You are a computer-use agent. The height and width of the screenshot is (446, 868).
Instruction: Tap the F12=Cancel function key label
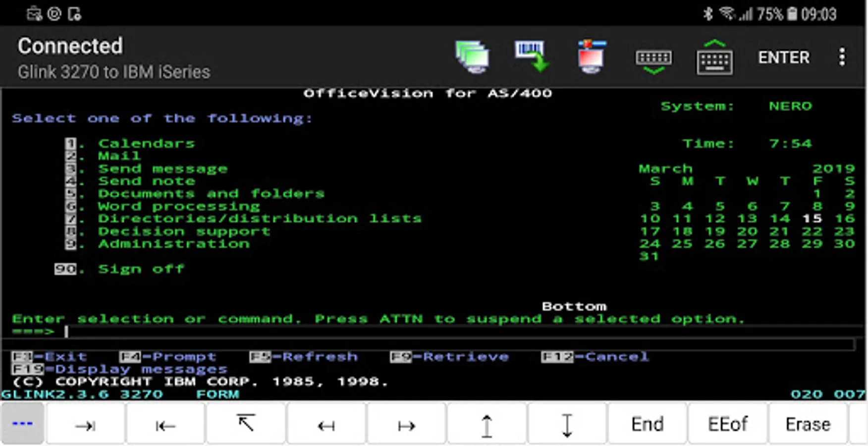tap(596, 357)
